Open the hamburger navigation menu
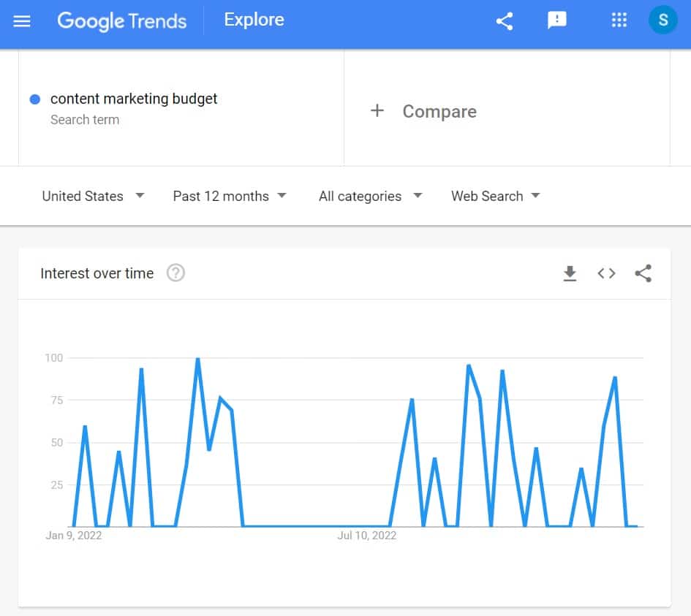The image size is (691, 616). coord(21,20)
